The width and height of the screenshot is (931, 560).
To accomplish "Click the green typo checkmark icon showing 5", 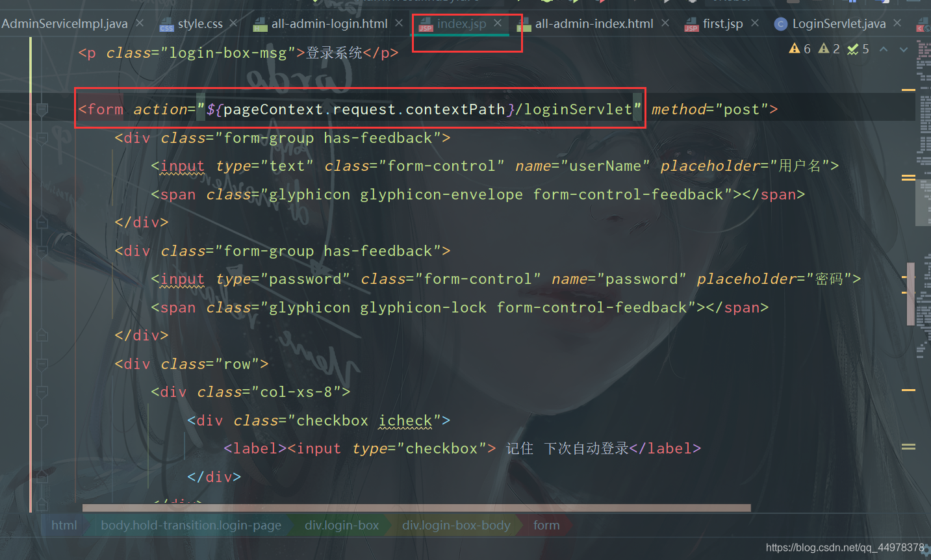I will click(853, 49).
